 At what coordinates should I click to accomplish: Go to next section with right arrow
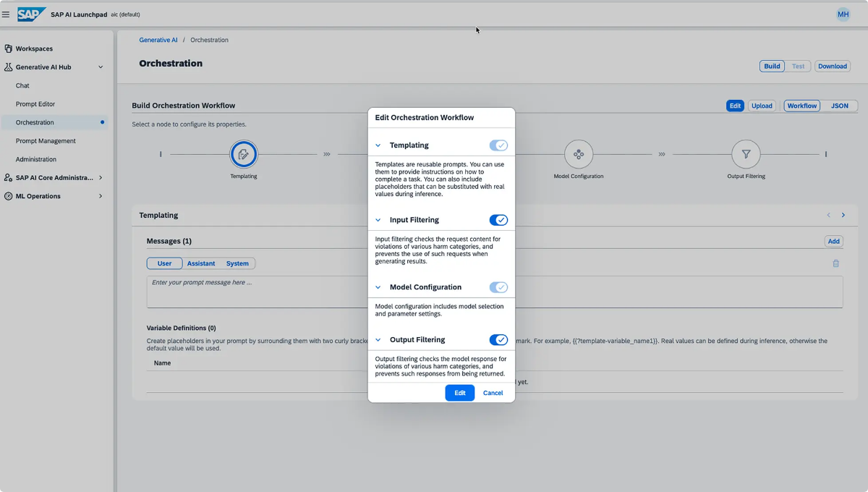(843, 215)
